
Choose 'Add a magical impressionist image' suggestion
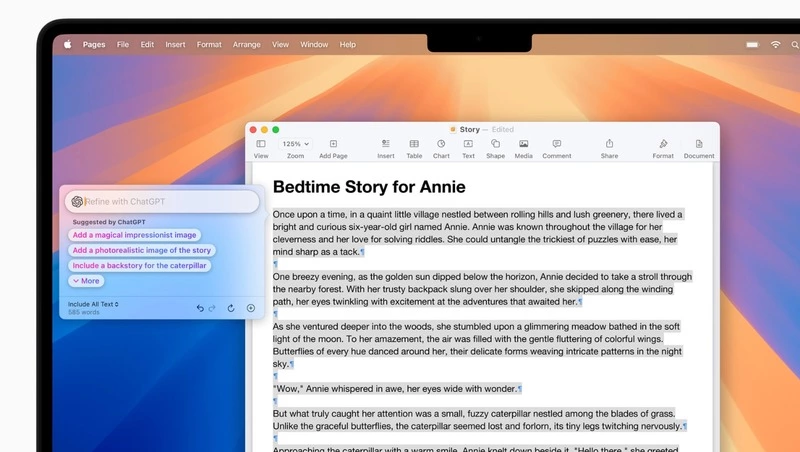[x=134, y=235]
